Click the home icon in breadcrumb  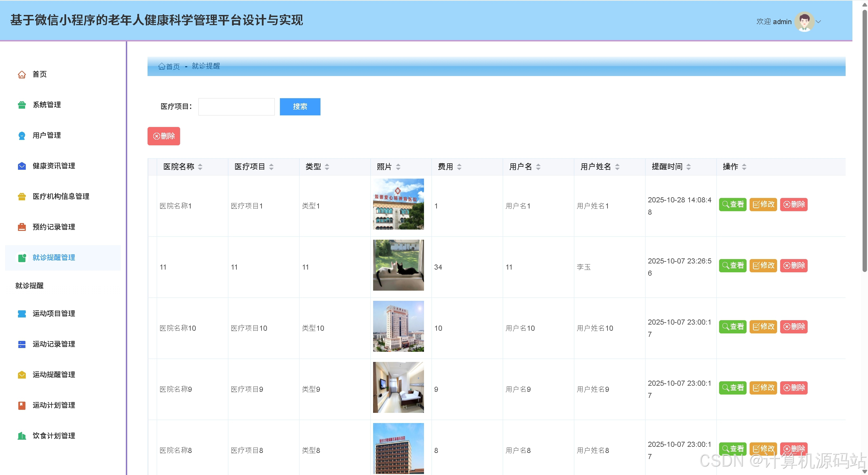(161, 67)
